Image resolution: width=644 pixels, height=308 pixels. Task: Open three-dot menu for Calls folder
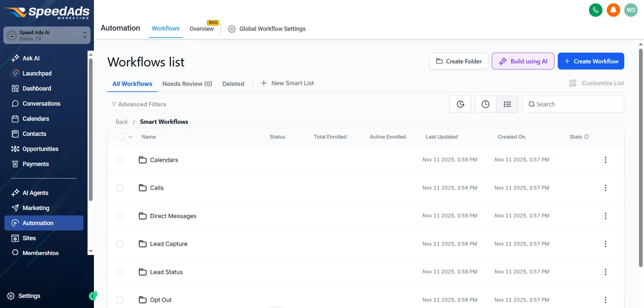tap(605, 188)
